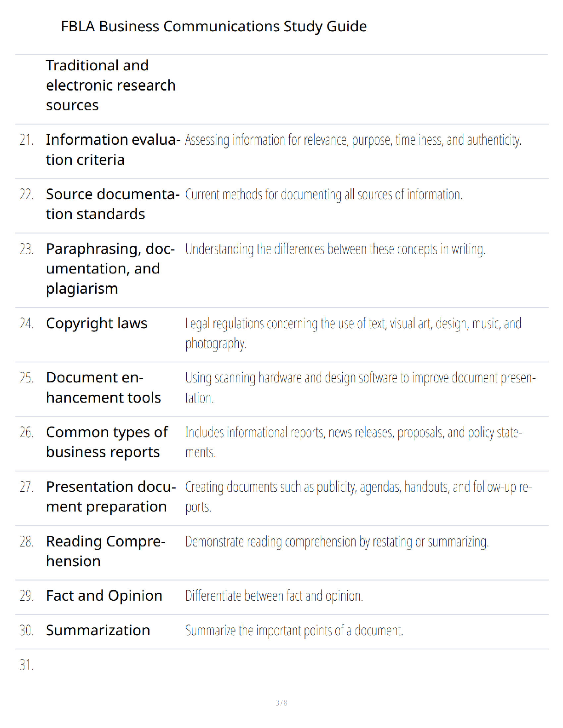Viewport: 563px width, 728px height.
Task: Click the FBLA Business Communications Study Guide title
Action: [x=214, y=27]
